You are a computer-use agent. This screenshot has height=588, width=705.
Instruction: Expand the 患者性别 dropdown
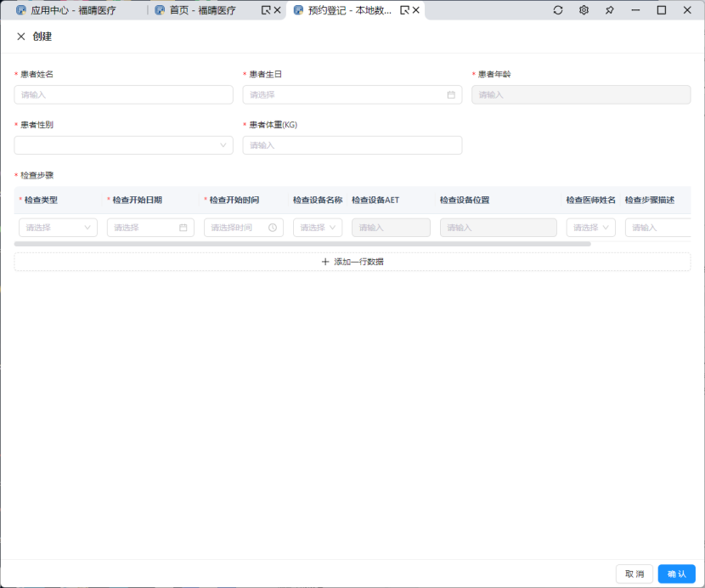click(123, 145)
